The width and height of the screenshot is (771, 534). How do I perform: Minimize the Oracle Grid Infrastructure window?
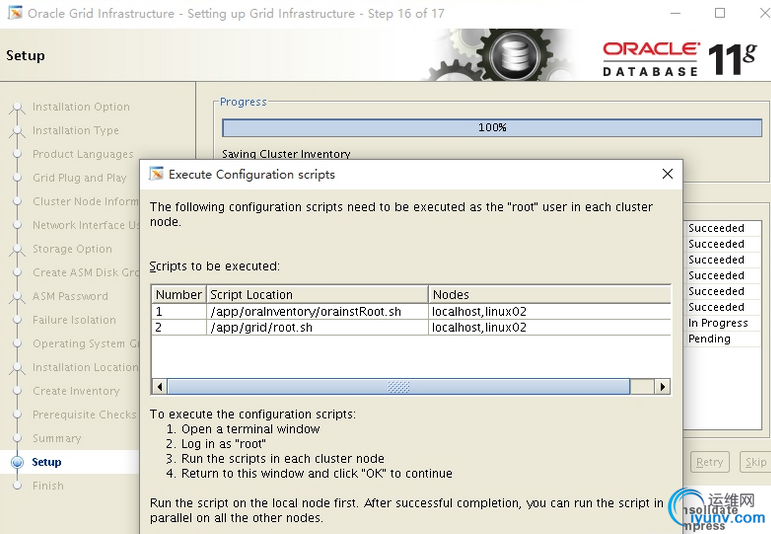(x=676, y=13)
